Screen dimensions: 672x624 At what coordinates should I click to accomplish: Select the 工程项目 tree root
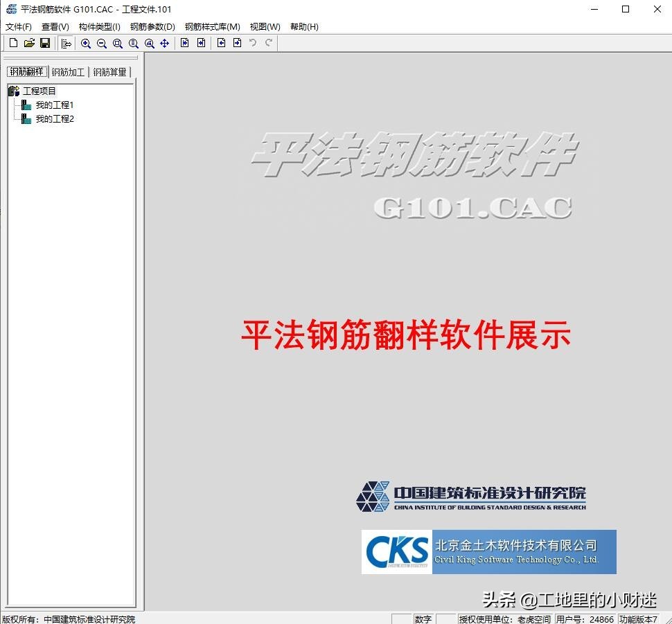tap(39, 91)
